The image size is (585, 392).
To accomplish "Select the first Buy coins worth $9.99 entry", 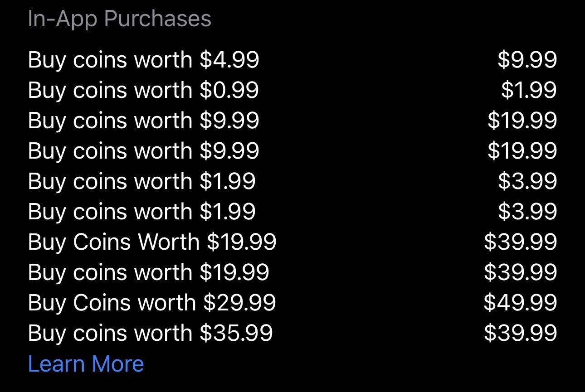I will (x=143, y=121).
